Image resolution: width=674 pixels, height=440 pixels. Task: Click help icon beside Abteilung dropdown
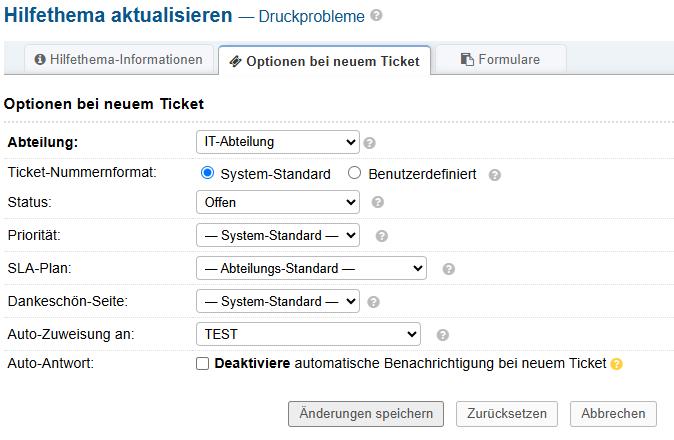[369, 143]
